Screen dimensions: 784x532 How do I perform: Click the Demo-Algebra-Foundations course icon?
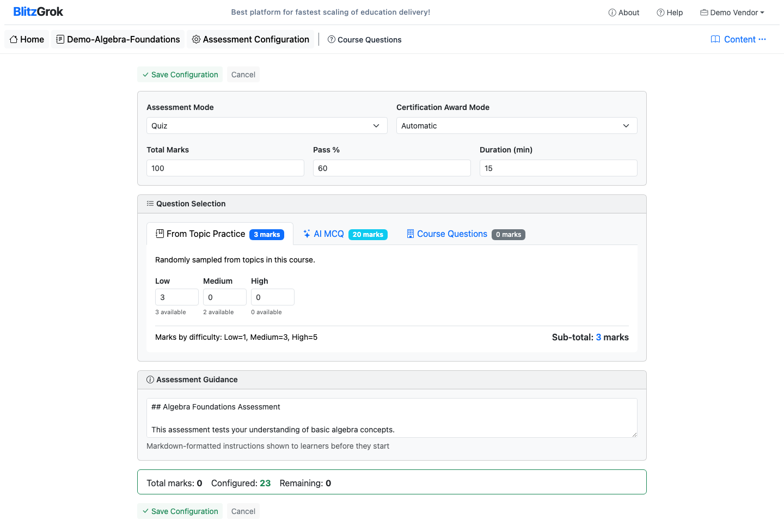click(60, 39)
